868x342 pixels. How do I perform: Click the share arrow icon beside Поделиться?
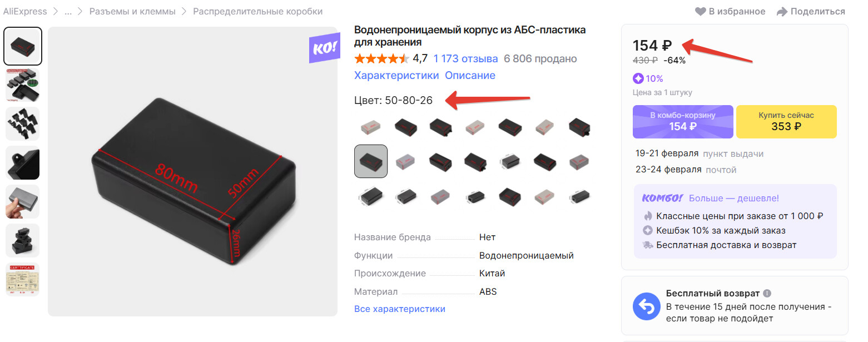pos(782,12)
